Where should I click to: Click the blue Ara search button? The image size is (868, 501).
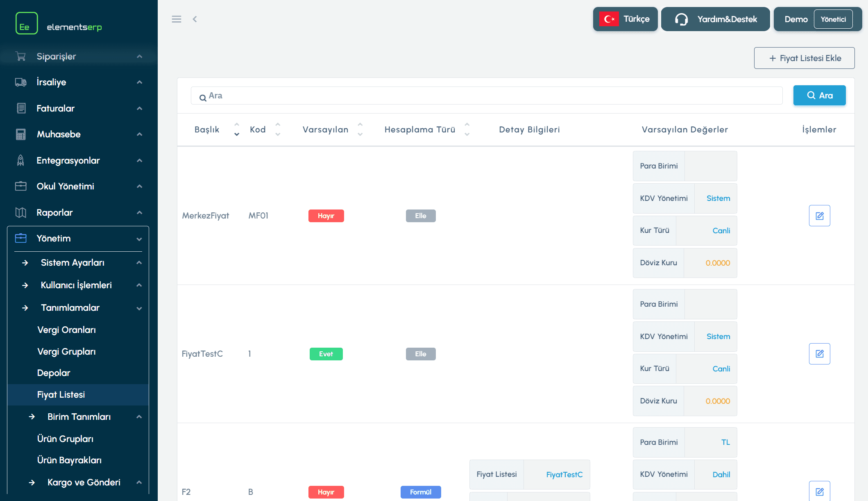coord(819,96)
